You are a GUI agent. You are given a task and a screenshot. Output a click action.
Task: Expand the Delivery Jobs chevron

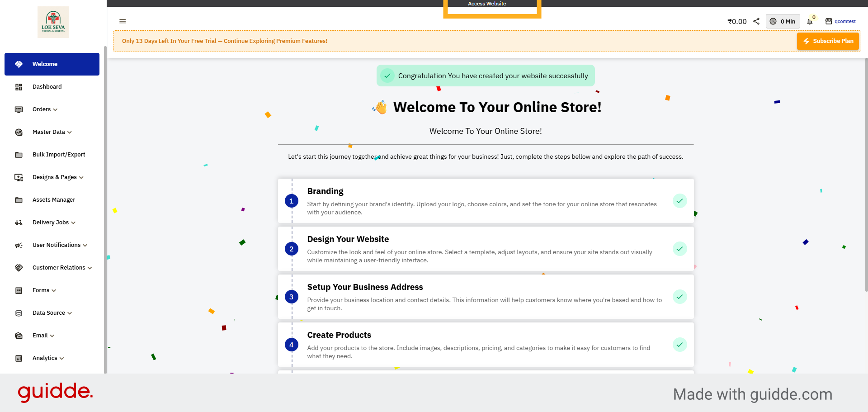pyautogui.click(x=73, y=223)
